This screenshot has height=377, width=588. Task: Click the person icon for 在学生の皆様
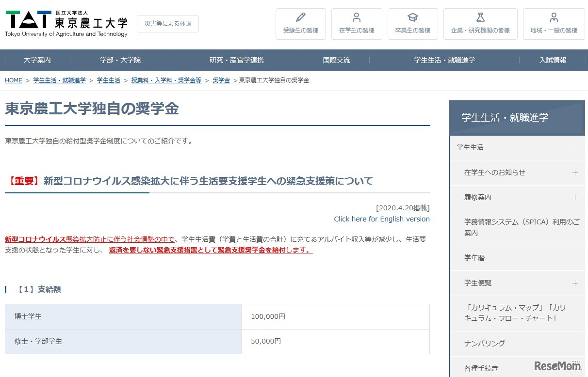point(357,16)
